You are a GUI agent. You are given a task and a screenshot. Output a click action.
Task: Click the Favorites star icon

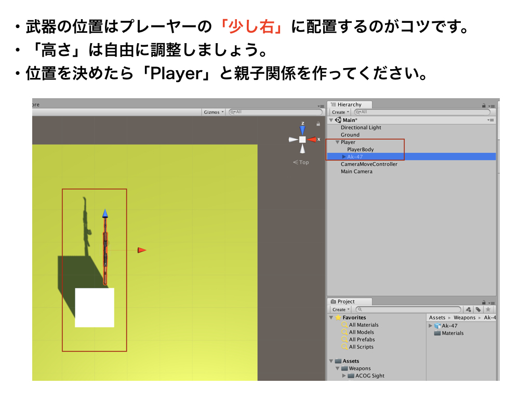click(338, 317)
